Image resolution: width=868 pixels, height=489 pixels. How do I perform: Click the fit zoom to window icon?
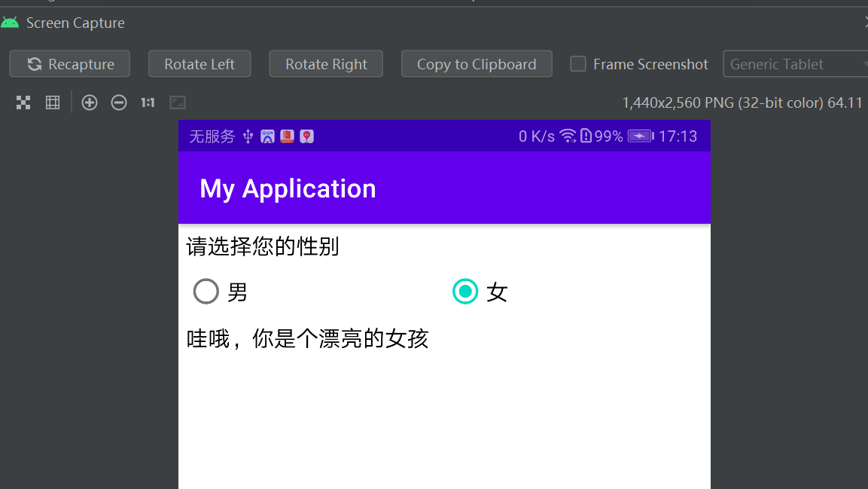[x=177, y=102]
